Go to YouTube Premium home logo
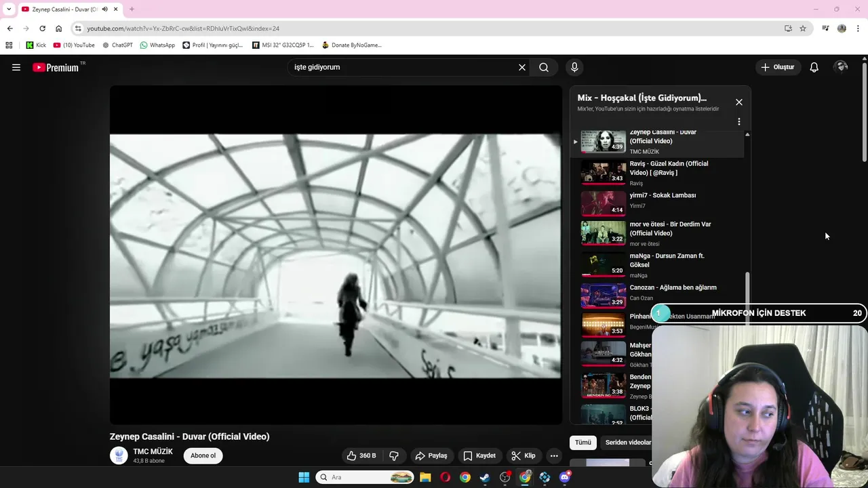This screenshot has width=868, height=488. click(x=56, y=67)
